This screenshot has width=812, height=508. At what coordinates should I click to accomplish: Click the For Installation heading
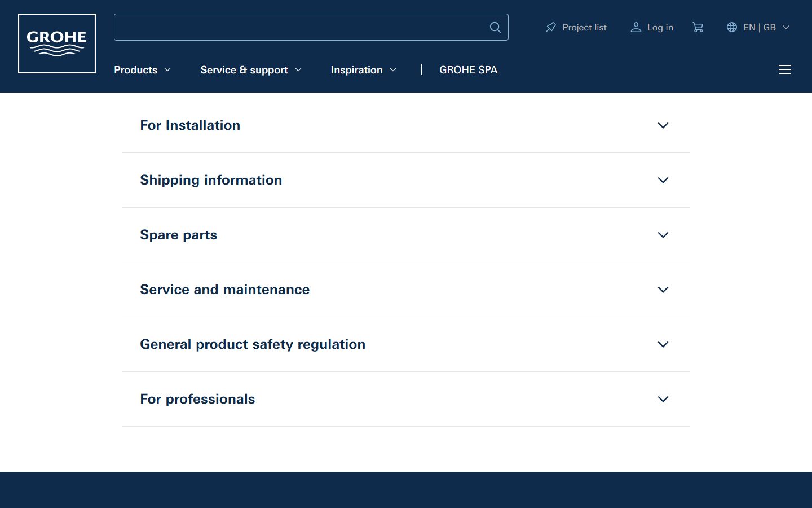[190, 125]
